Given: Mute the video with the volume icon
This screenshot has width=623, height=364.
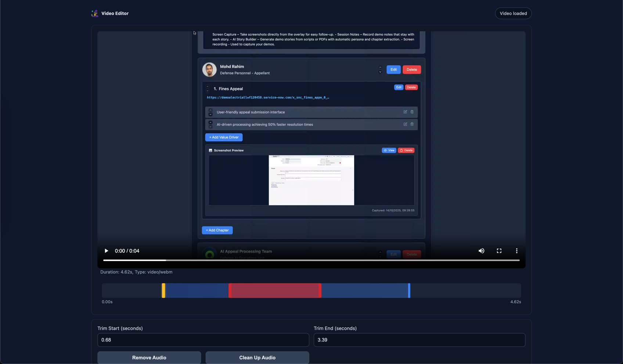Looking at the screenshot, I should [x=481, y=251].
